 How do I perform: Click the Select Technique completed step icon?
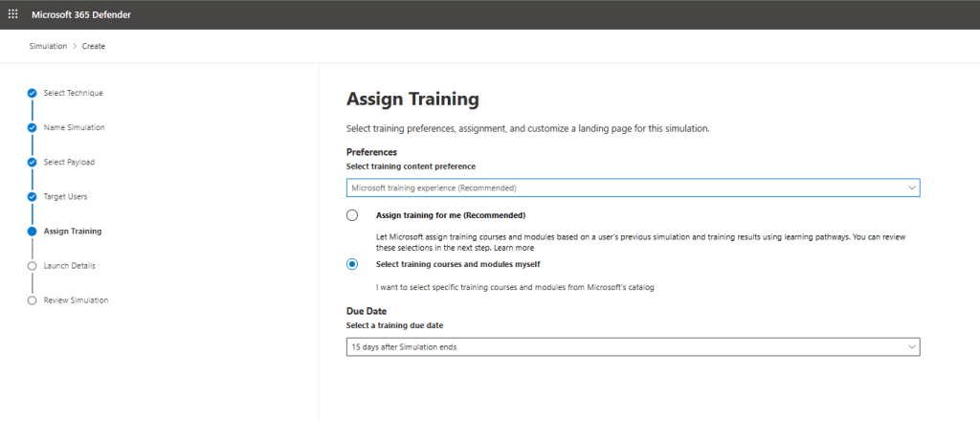pyautogui.click(x=33, y=93)
